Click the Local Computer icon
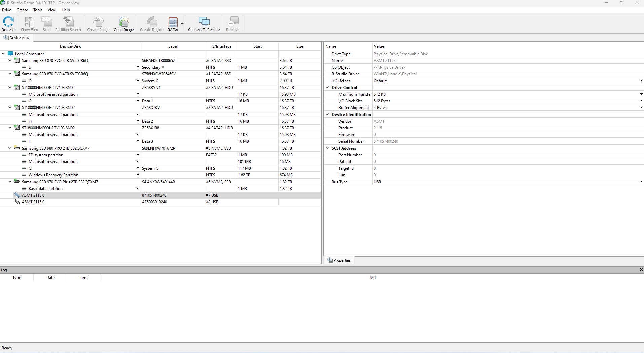The height and width of the screenshot is (353, 644). point(11,54)
